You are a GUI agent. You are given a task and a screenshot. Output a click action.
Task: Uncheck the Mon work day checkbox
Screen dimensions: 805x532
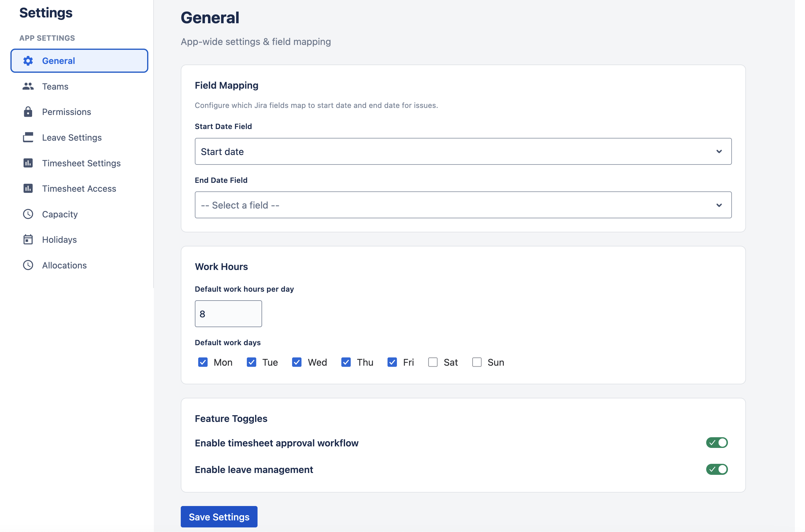point(202,362)
